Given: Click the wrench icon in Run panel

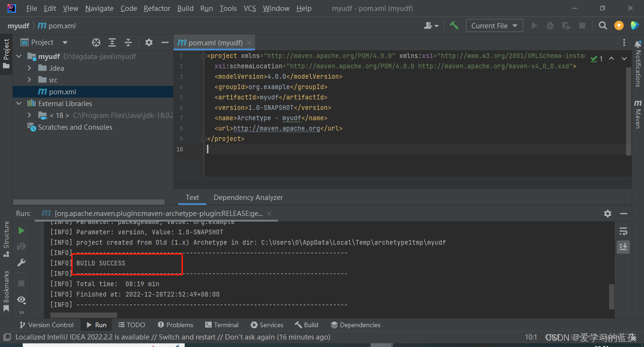Looking at the screenshot, I should [21, 263].
